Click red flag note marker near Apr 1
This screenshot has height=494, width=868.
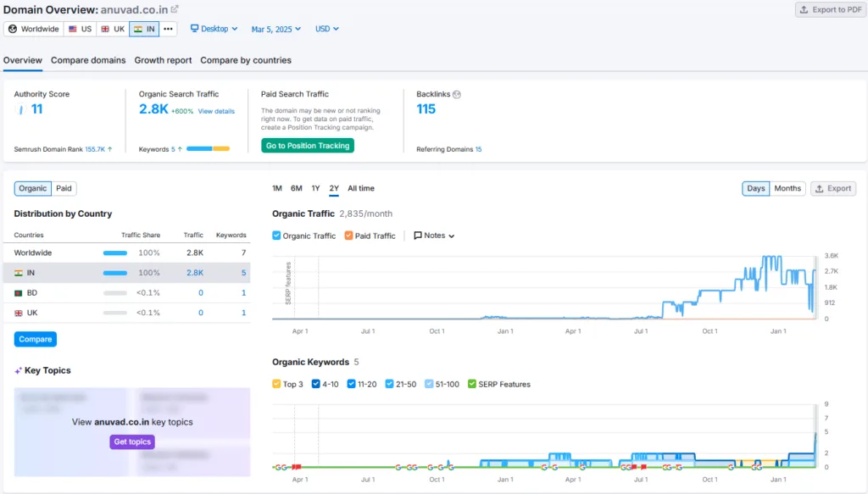296,468
